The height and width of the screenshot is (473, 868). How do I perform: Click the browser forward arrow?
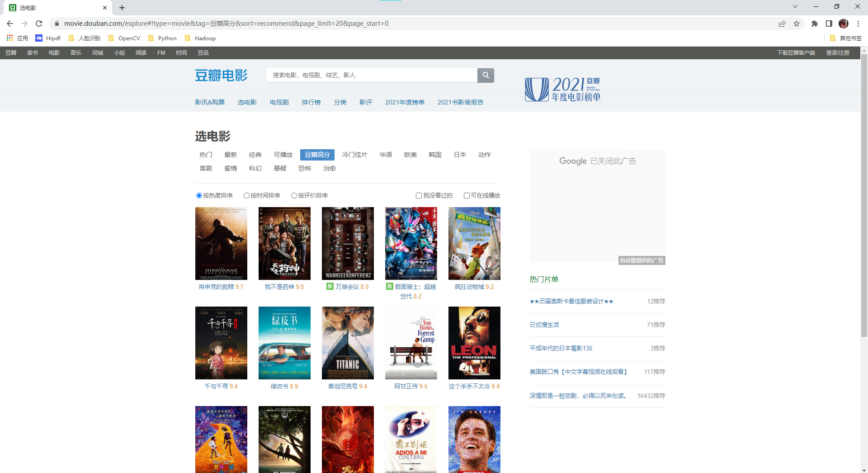coord(24,24)
